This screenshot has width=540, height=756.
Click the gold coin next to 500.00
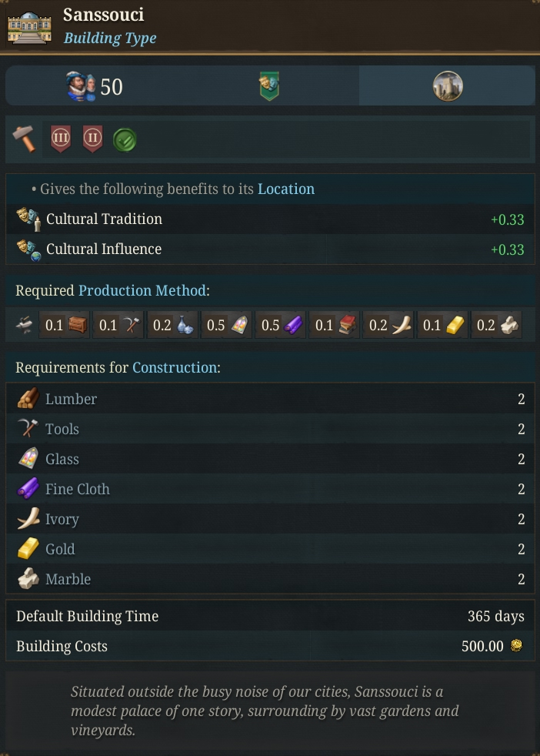pos(516,646)
